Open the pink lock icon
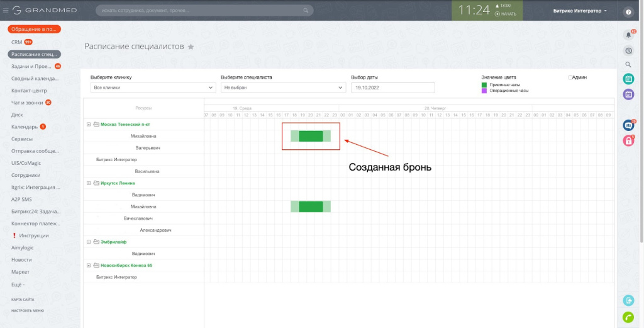 tap(628, 141)
